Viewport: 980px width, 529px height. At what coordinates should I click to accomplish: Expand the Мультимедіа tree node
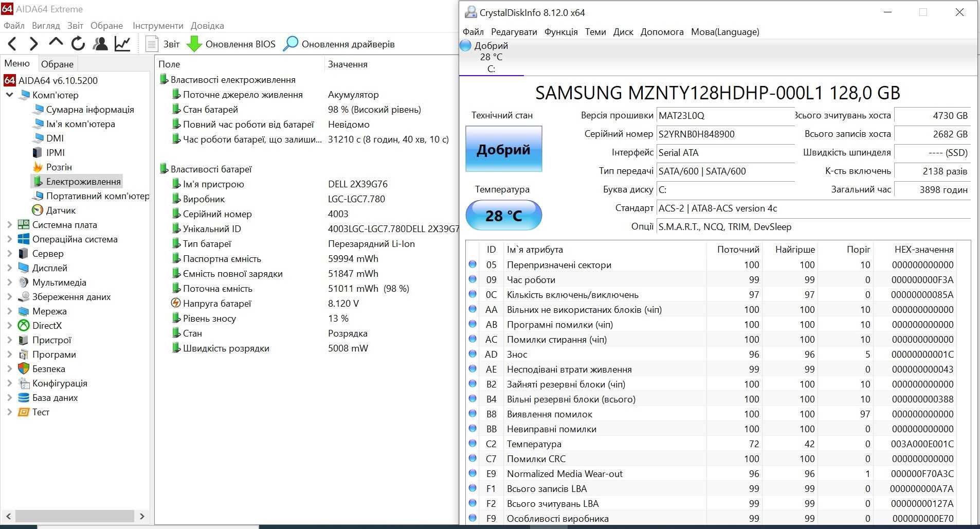coord(9,283)
